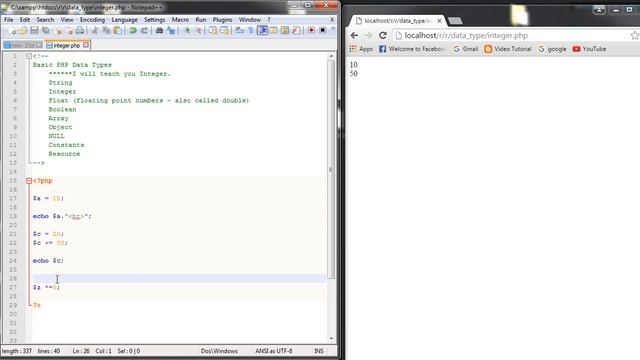
Task: Toggle INS overwrite mode in status bar
Action: (x=318, y=351)
